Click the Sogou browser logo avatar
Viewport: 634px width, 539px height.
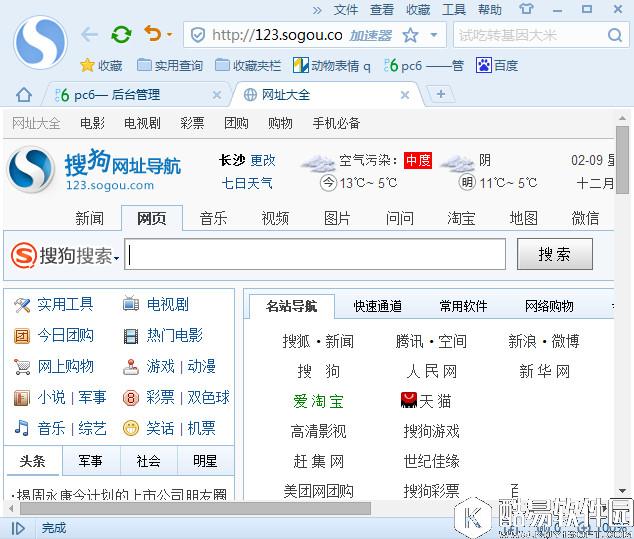[40, 42]
